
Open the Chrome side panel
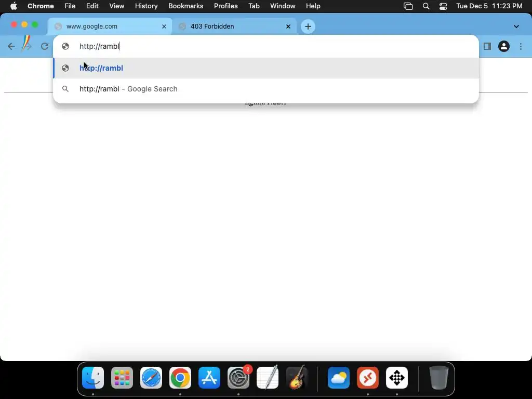coord(487,46)
